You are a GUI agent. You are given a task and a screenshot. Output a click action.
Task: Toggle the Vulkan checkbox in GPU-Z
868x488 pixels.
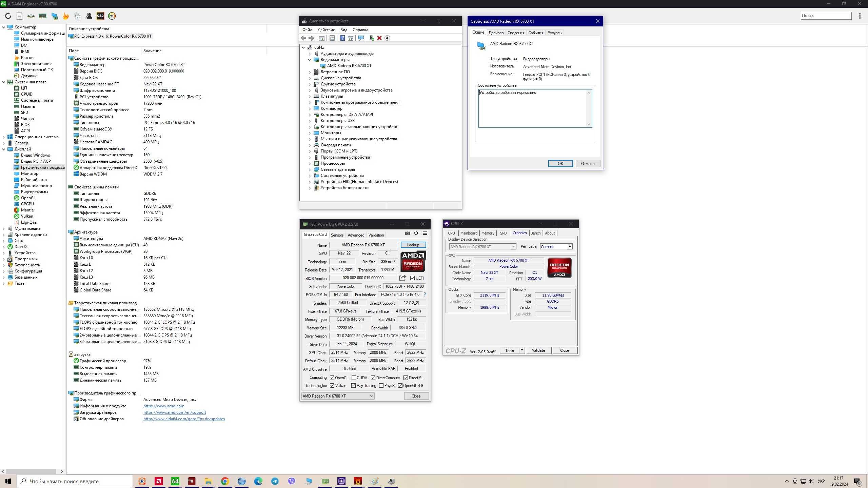coord(332,386)
